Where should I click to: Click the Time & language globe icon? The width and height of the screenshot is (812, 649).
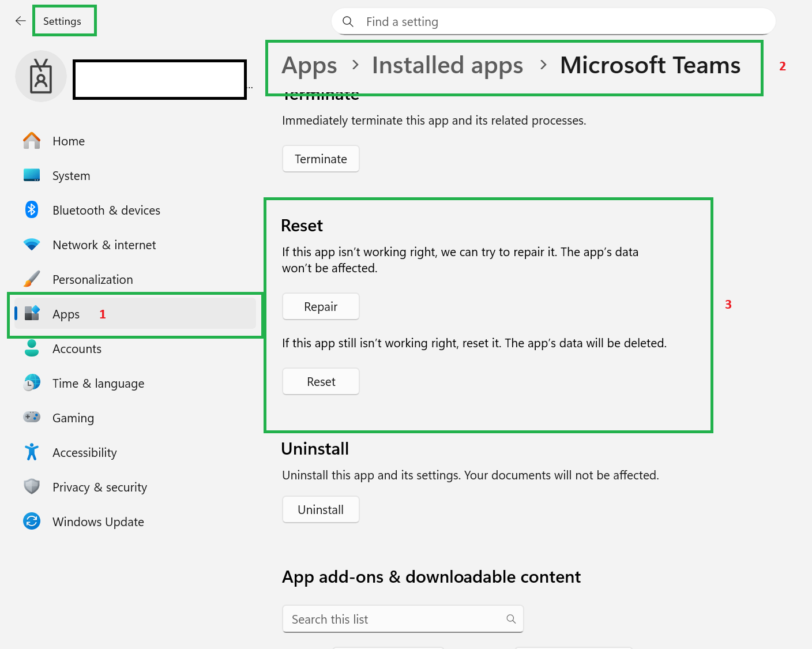[x=32, y=382]
